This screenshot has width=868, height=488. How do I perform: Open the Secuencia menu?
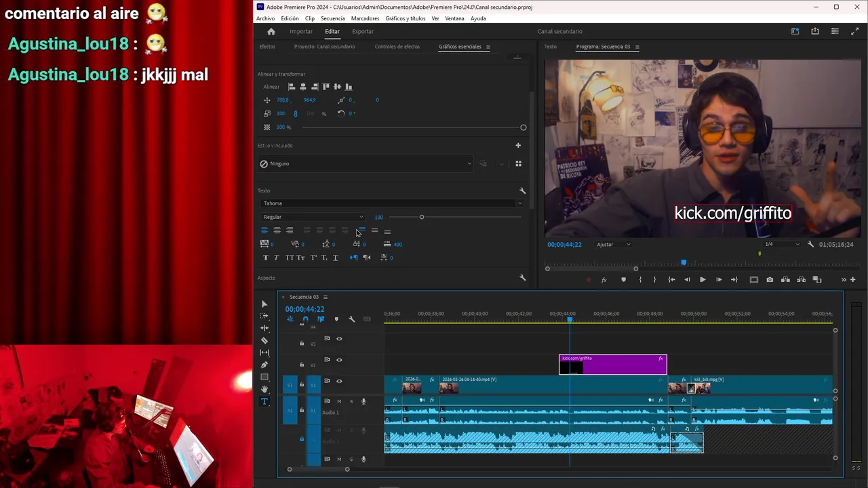click(x=332, y=18)
